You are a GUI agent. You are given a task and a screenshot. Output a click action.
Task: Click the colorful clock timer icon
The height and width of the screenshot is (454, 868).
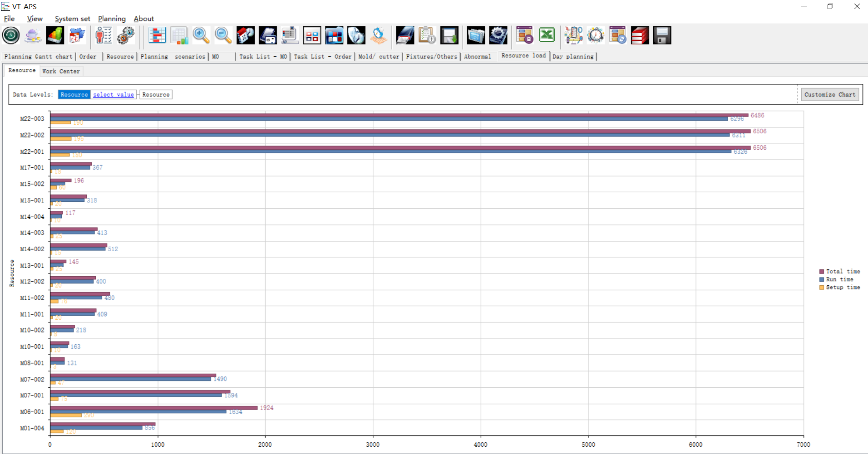596,35
